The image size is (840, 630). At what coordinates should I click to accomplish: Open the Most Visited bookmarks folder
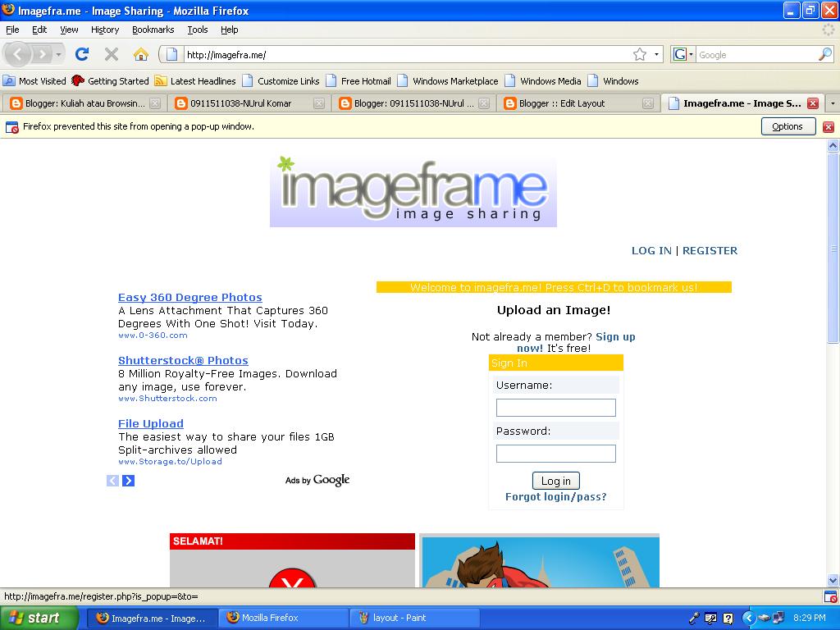point(34,81)
